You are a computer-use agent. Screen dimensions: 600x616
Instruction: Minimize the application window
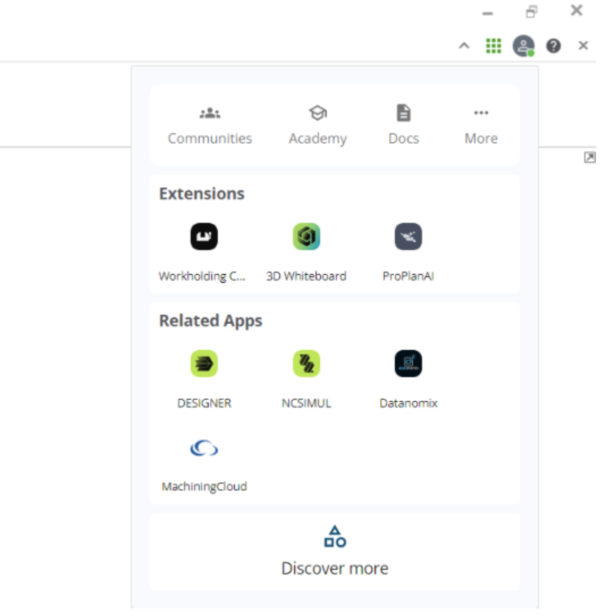click(x=487, y=12)
